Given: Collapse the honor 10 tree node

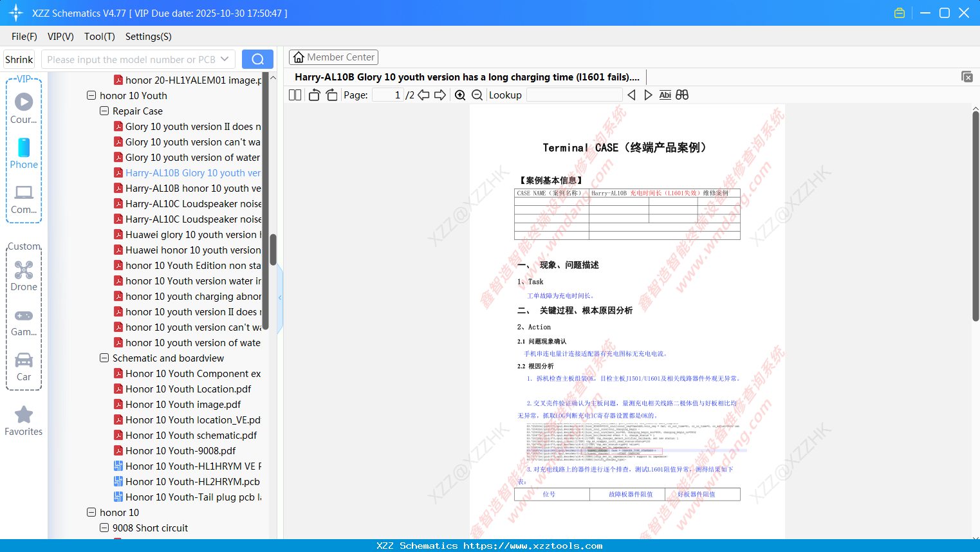Looking at the screenshot, I should [91, 512].
